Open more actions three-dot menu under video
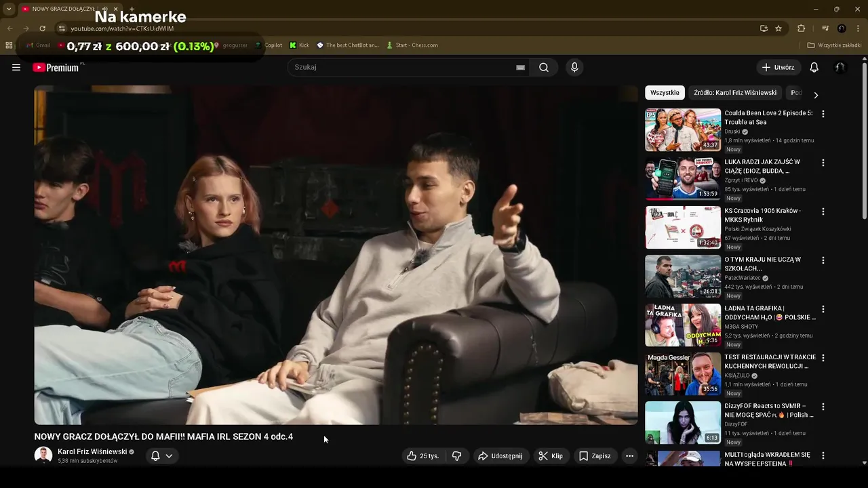Image resolution: width=868 pixels, height=488 pixels. (629, 456)
